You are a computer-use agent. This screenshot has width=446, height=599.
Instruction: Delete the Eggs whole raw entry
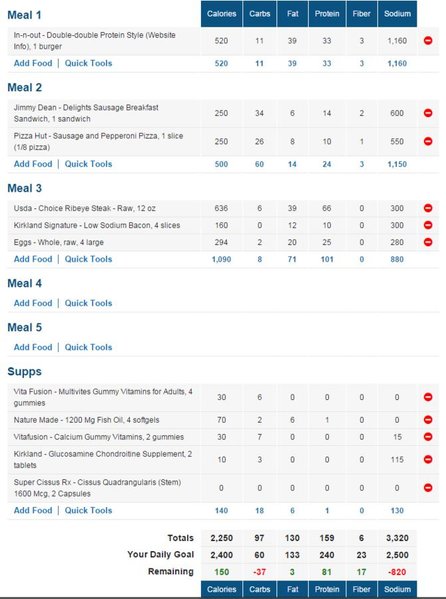point(428,242)
